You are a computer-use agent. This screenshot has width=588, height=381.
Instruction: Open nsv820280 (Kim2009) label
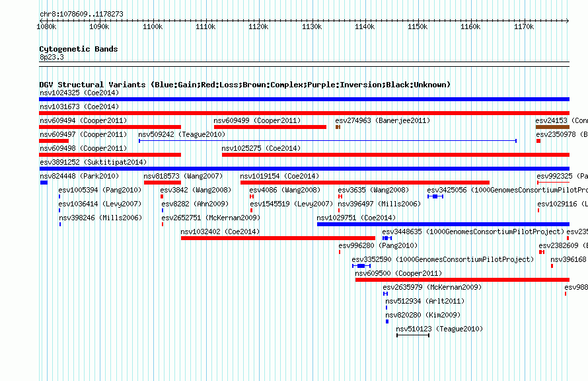(423, 315)
